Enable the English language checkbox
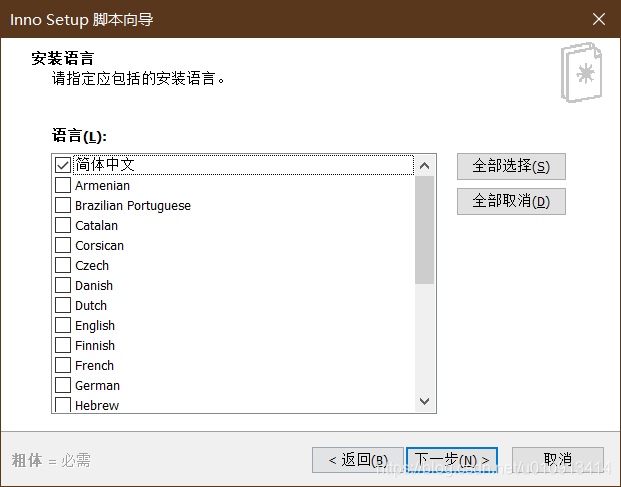This screenshot has height=487, width=621. pyautogui.click(x=63, y=325)
